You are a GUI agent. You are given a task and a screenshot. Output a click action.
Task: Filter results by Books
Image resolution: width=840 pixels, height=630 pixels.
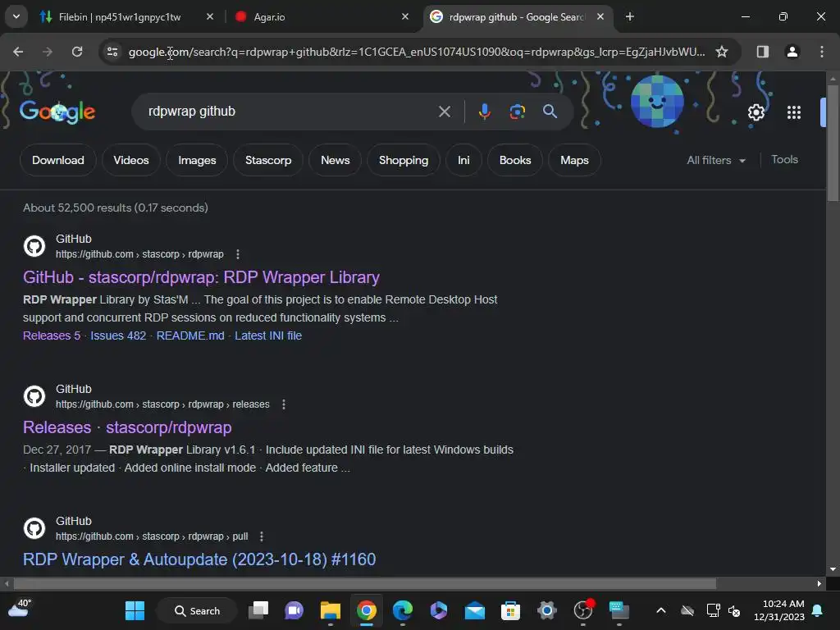[515, 160]
